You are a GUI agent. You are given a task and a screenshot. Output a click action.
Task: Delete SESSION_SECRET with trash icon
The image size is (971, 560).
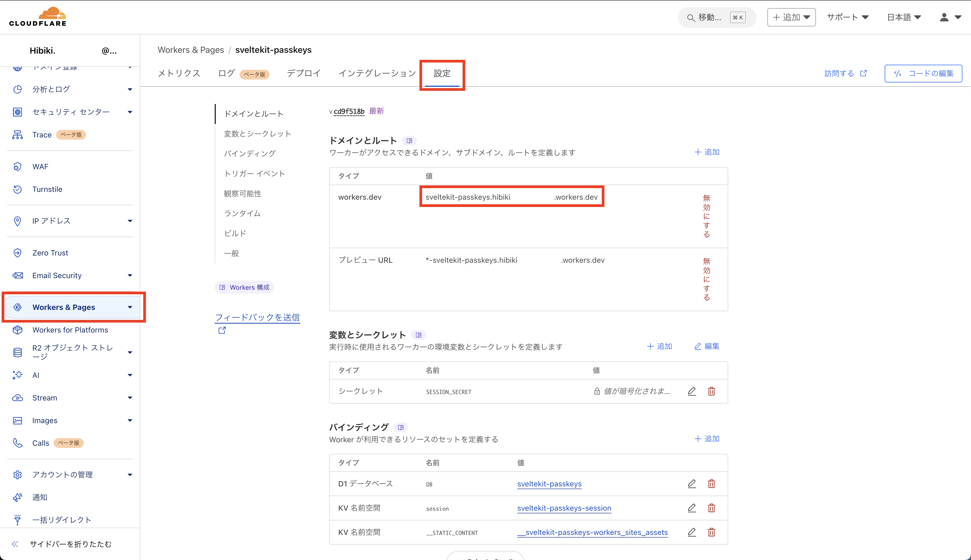pyautogui.click(x=711, y=391)
